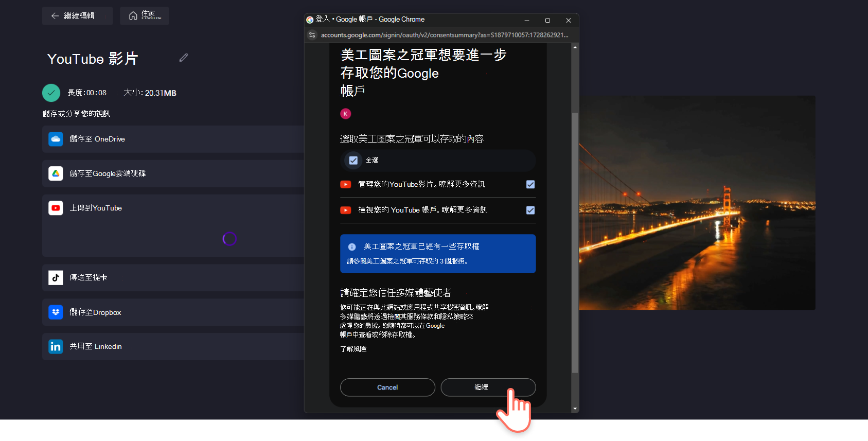The image size is (868, 441).
Task: Click the LinkedIn icon
Action: tap(56, 346)
